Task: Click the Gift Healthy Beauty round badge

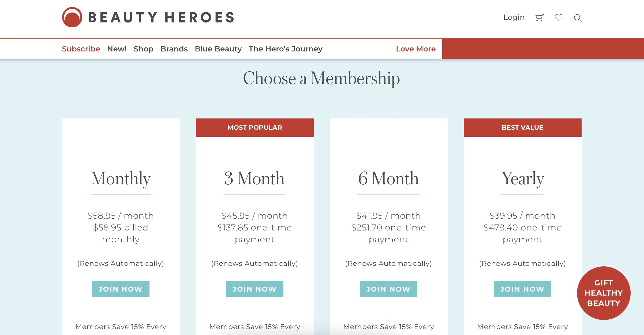Action: click(x=604, y=293)
